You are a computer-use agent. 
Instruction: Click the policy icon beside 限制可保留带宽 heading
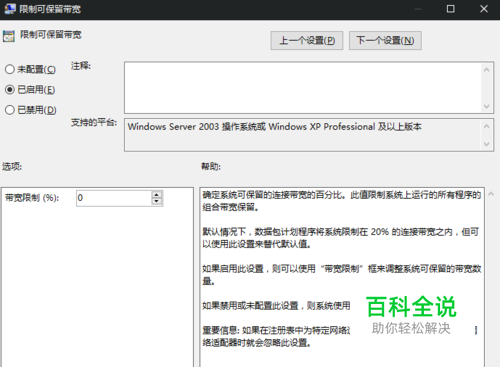coord(9,36)
